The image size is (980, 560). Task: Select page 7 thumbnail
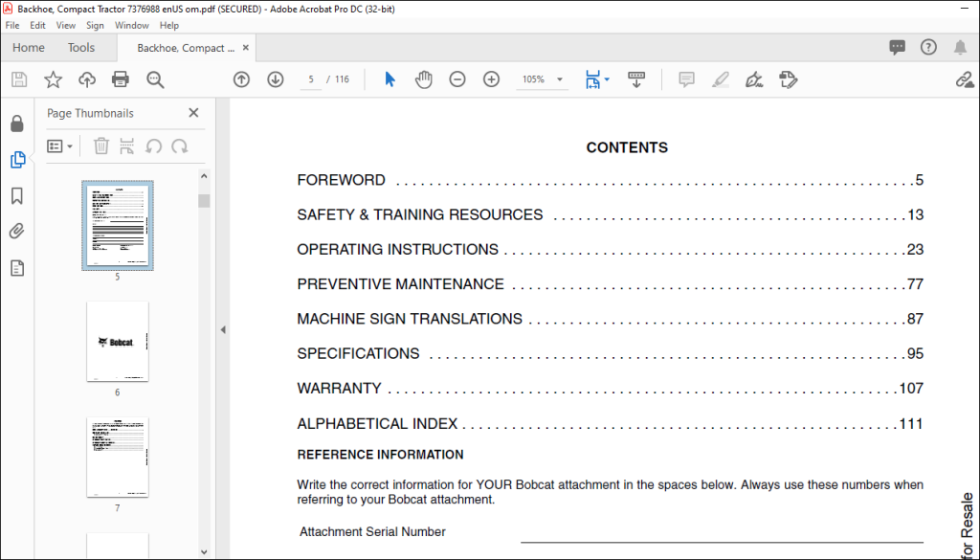tap(118, 457)
